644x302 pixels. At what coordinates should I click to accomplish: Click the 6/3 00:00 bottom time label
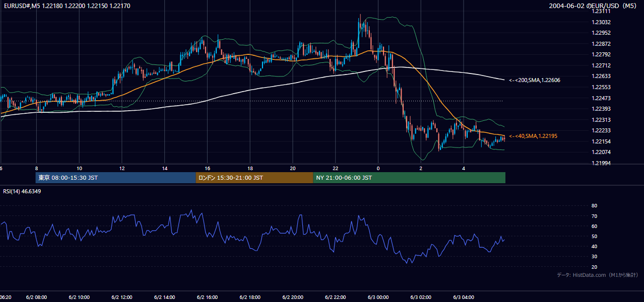click(378, 297)
